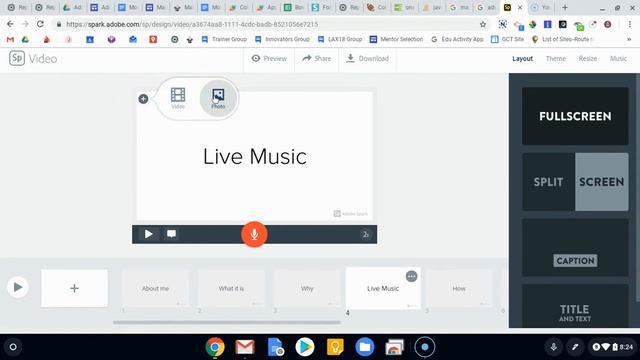
Task: Start recording with the red microphone button
Action: pyautogui.click(x=254, y=234)
